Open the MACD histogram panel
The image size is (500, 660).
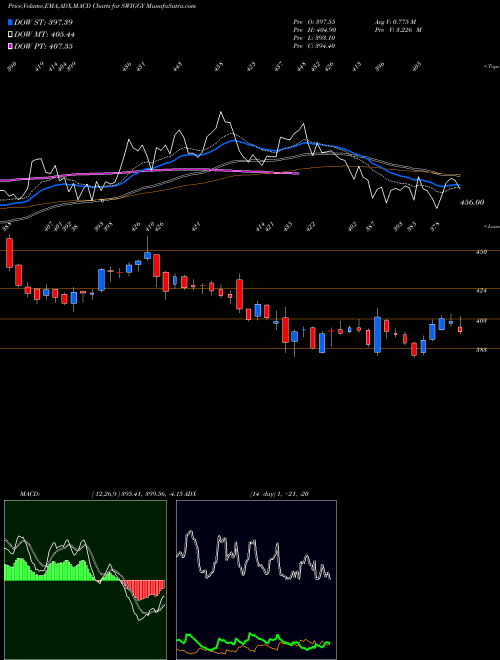85,580
